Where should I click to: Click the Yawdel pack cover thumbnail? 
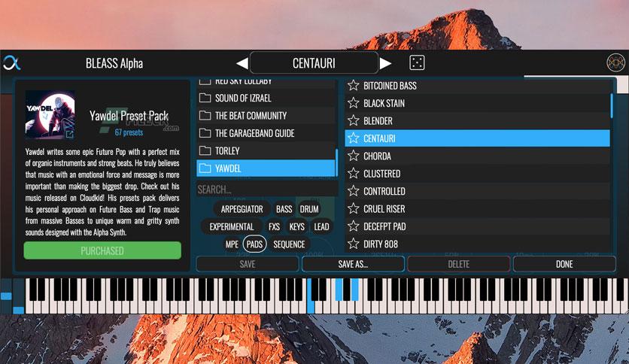pos(50,114)
